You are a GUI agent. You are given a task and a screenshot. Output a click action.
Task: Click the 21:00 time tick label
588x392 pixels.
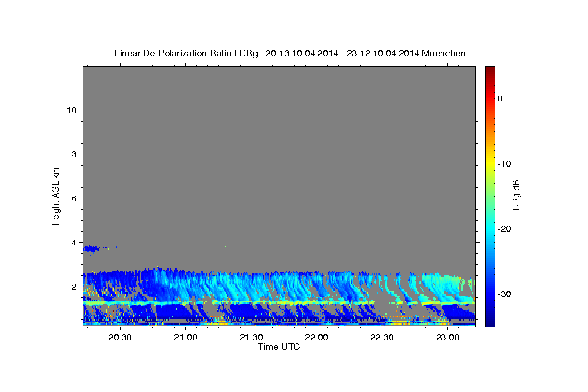pos(185,338)
